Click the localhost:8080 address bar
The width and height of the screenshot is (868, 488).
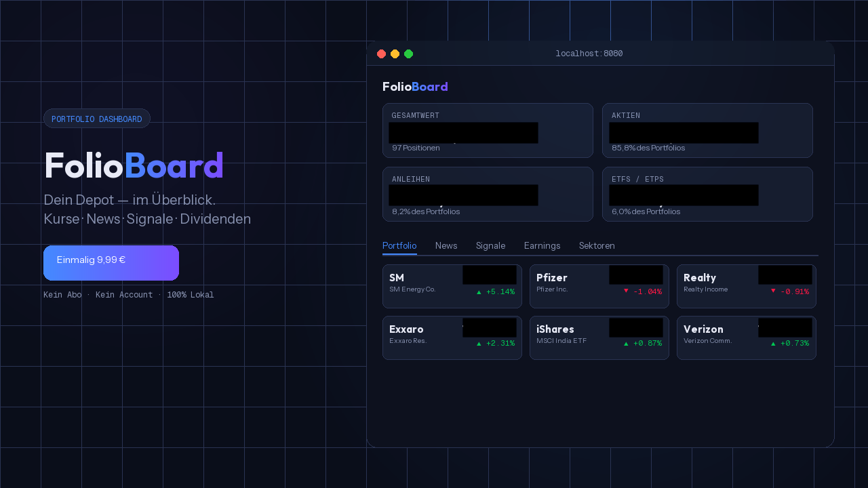coord(589,54)
